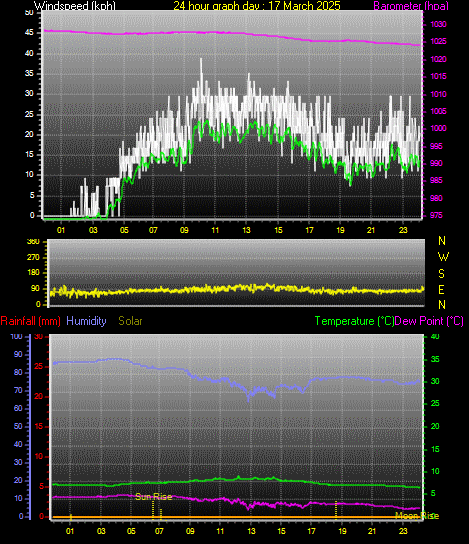
Task: Click the 1025 value on barometer axis
Action: (438, 42)
